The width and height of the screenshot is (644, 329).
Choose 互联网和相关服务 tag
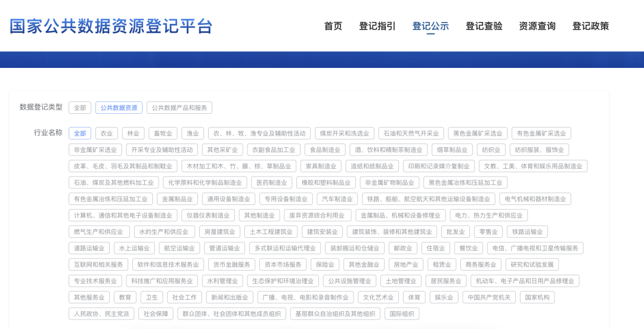(x=98, y=265)
